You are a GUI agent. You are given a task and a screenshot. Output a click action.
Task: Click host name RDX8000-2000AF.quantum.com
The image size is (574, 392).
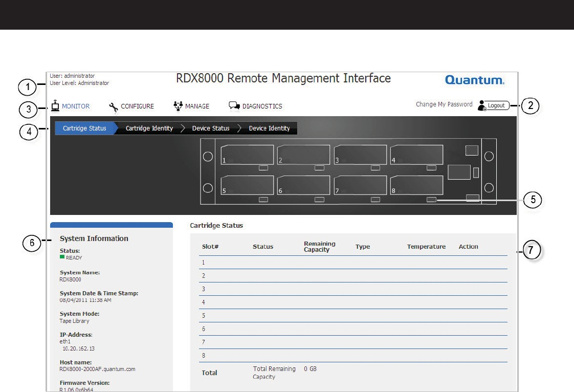pyautogui.click(x=97, y=369)
